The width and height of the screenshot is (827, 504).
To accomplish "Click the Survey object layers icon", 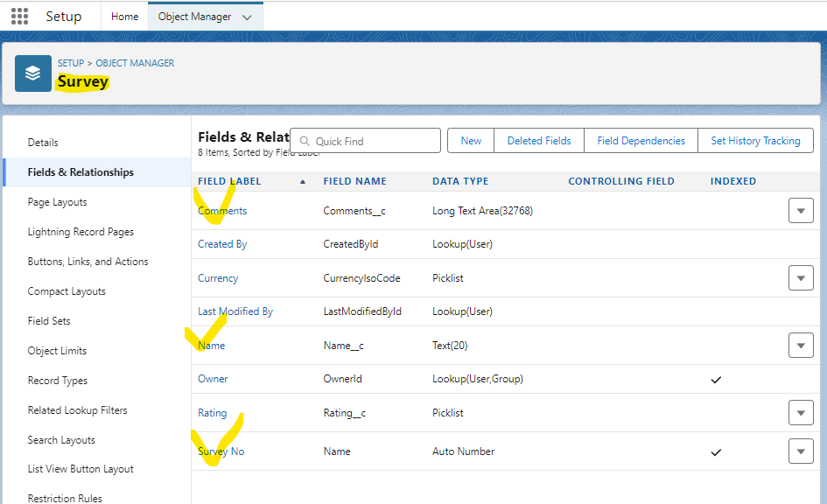I will point(33,73).
